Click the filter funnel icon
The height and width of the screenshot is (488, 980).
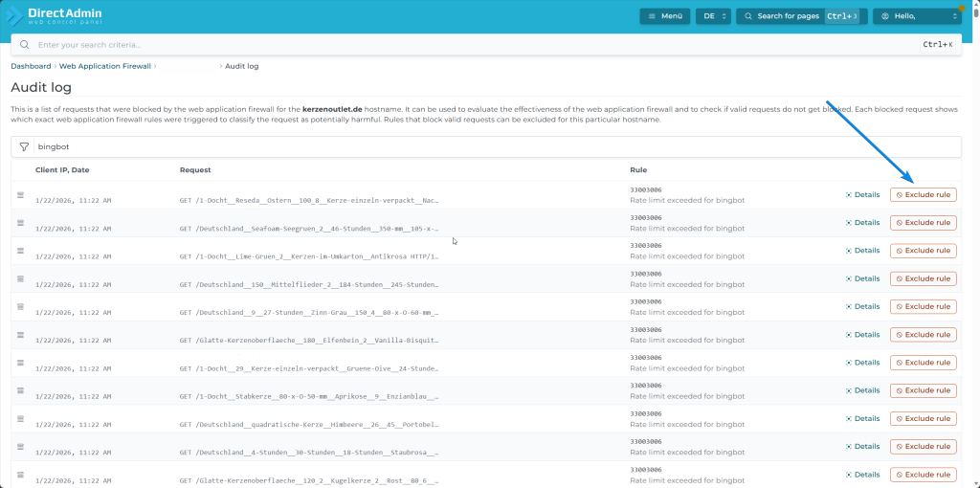(x=24, y=147)
